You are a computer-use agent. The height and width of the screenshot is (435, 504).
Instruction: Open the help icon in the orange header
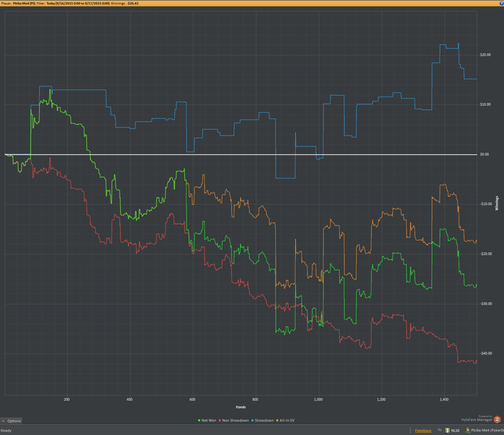pyautogui.click(x=502, y=3)
